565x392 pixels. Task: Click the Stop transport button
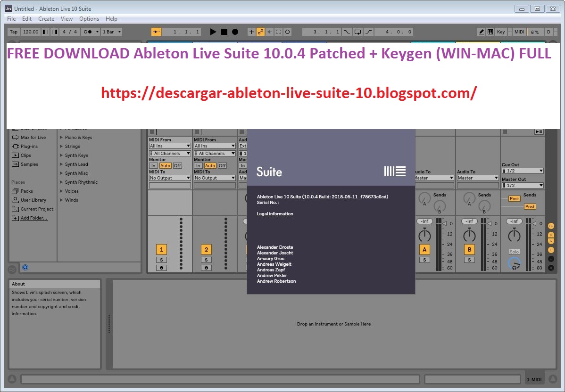pyautogui.click(x=224, y=32)
